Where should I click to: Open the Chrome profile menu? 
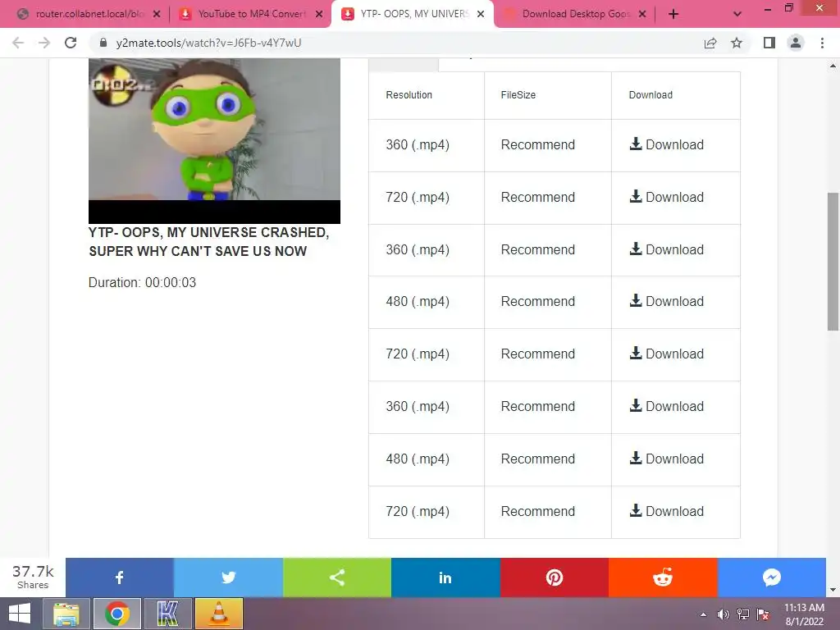(x=796, y=43)
